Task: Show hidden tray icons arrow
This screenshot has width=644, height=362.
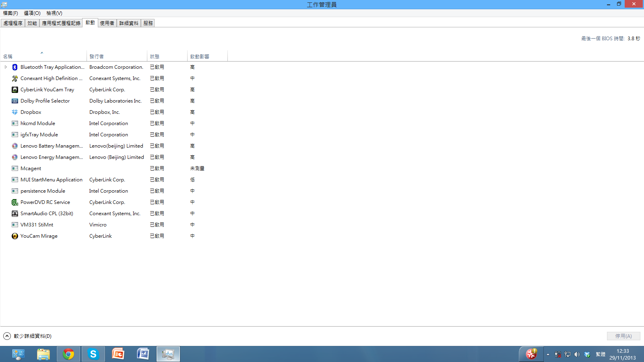Action: [x=548, y=354]
